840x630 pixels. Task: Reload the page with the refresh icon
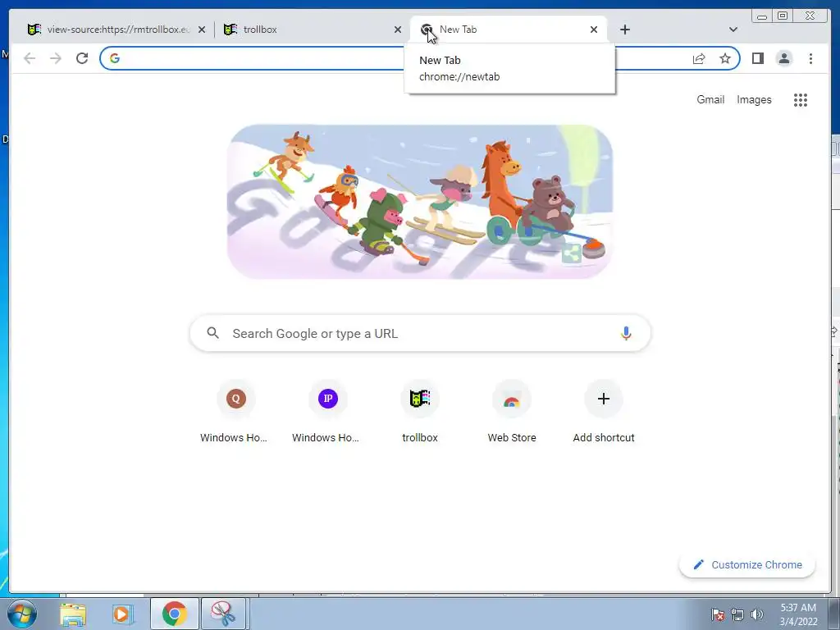click(x=82, y=58)
